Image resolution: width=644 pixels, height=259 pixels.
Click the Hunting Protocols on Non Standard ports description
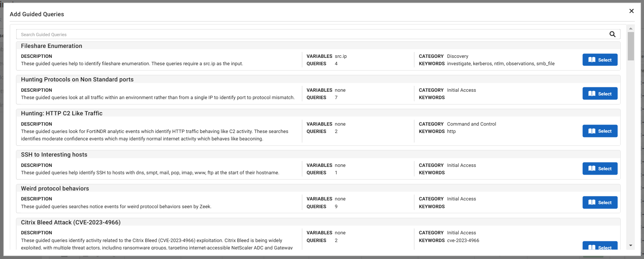coord(158,98)
